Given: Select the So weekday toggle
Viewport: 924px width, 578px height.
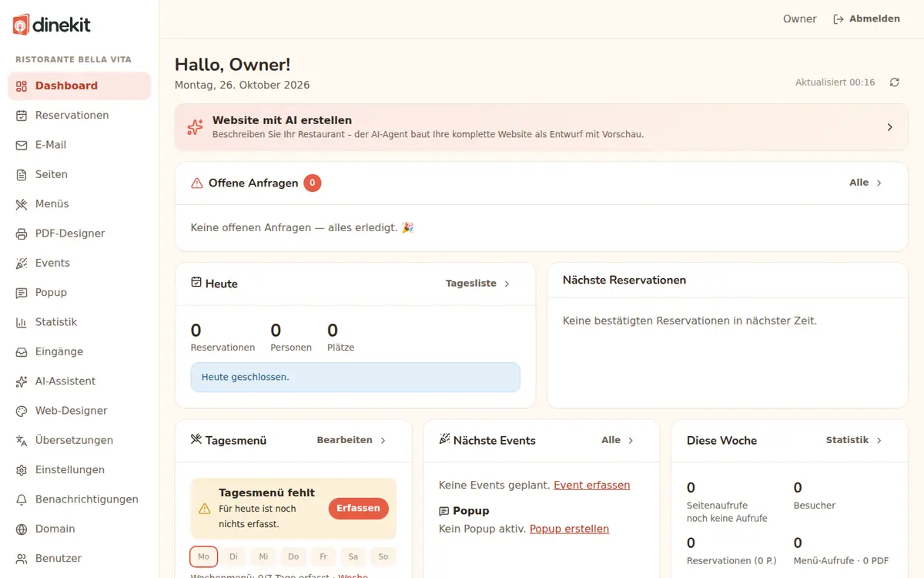Looking at the screenshot, I should (383, 556).
